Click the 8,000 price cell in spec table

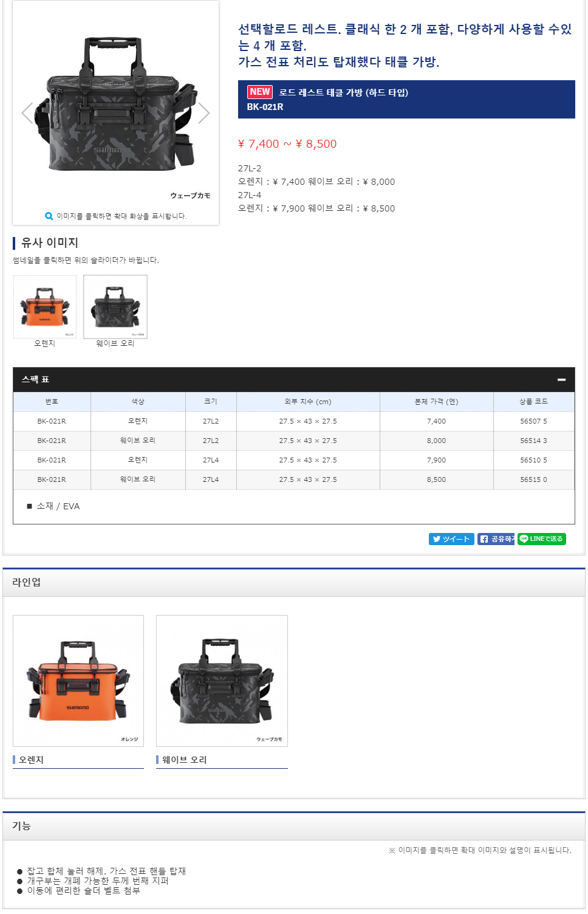point(436,441)
